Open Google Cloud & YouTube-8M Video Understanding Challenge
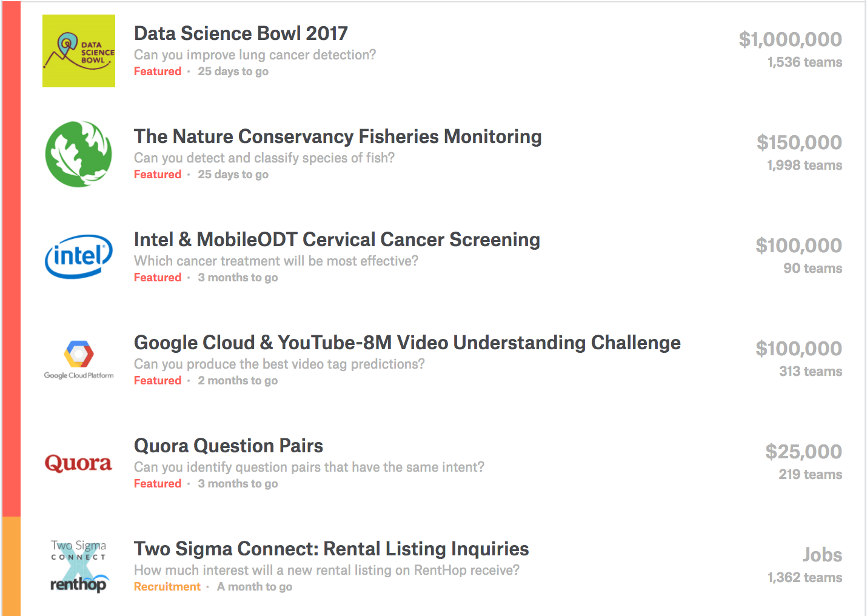The height and width of the screenshot is (616, 867). tap(407, 343)
